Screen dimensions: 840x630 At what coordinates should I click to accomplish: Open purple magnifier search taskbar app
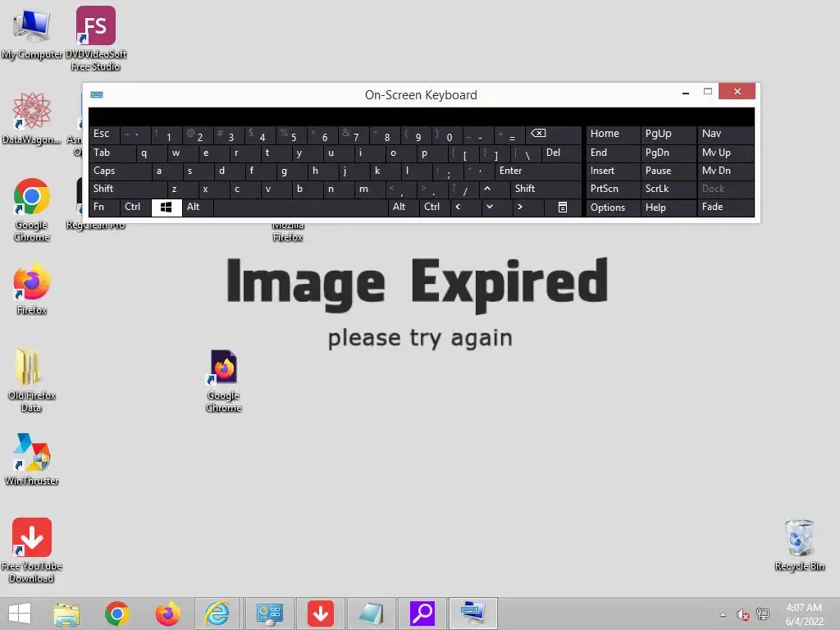[x=422, y=614]
